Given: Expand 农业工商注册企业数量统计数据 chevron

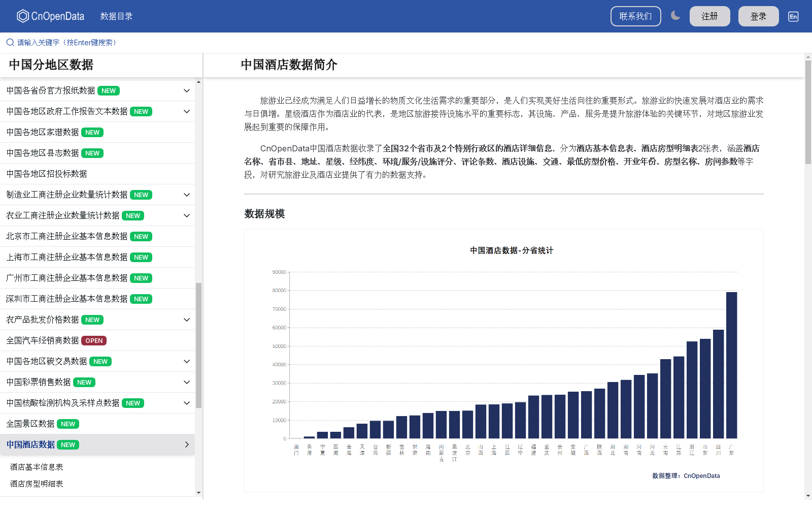Looking at the screenshot, I should (187, 216).
